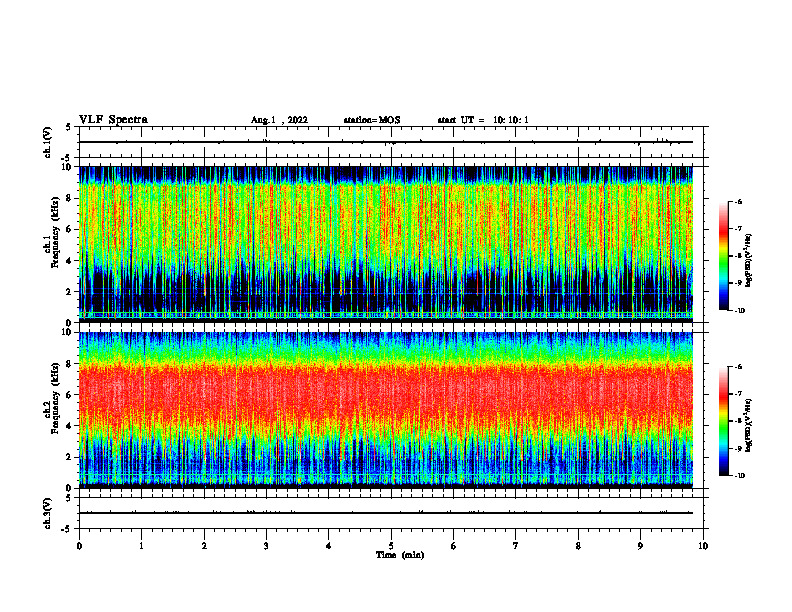The image size is (792, 612).
Task: Click the "-7" value on ch.2 color bar
Action: pos(738,394)
